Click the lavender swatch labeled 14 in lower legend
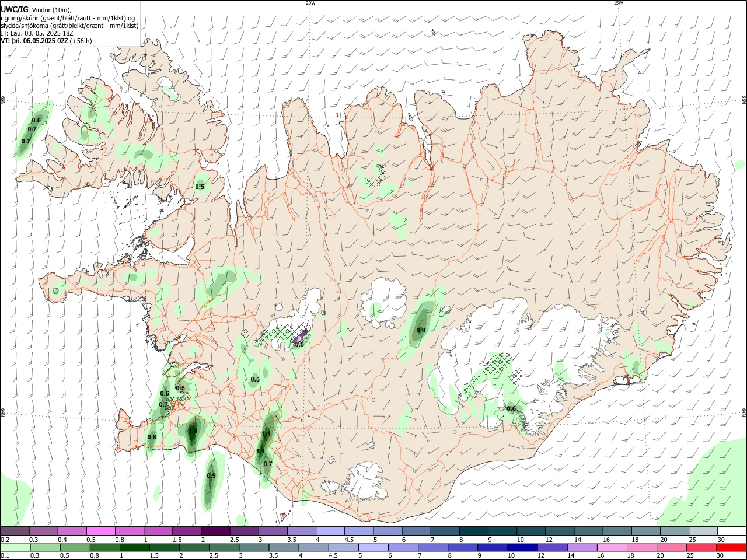Screen dimensions: 747x560 (x=582, y=548)
